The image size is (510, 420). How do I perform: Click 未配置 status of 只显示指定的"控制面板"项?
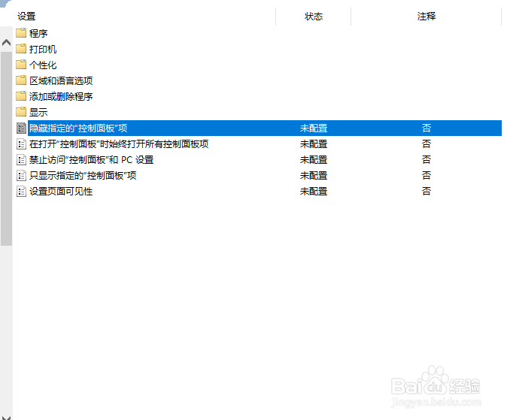(314, 176)
